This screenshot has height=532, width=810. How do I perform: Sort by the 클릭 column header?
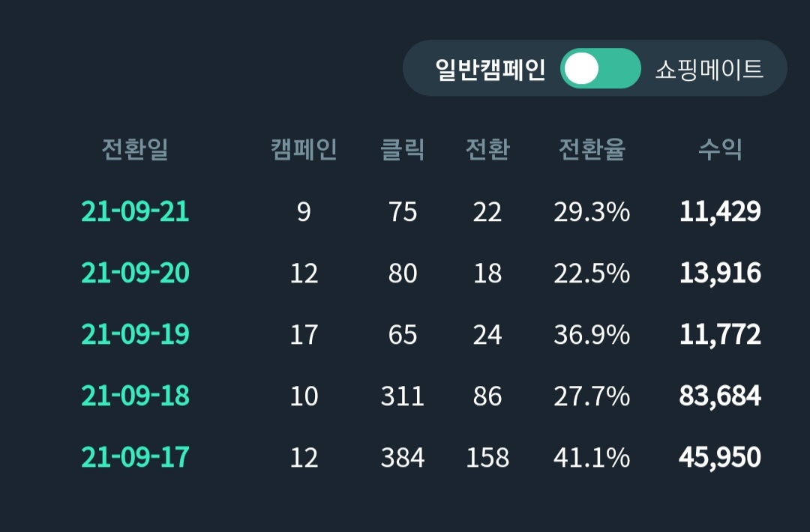point(403,150)
